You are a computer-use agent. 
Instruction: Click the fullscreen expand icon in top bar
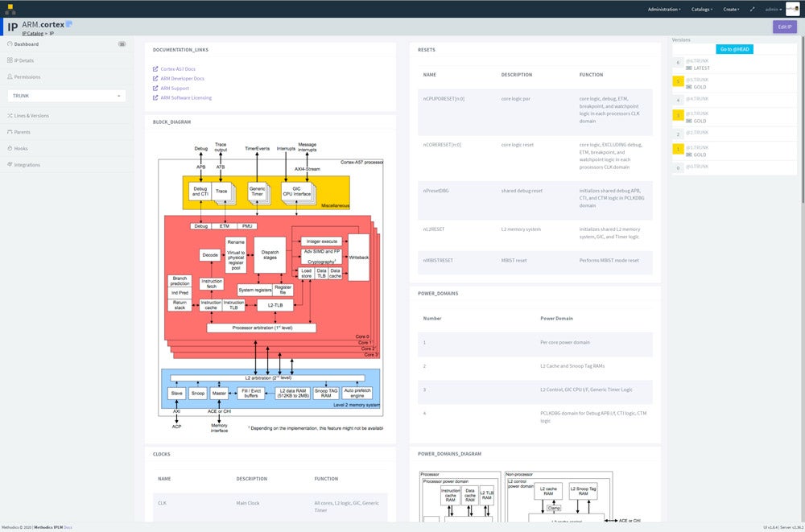pyautogui.click(x=753, y=9)
